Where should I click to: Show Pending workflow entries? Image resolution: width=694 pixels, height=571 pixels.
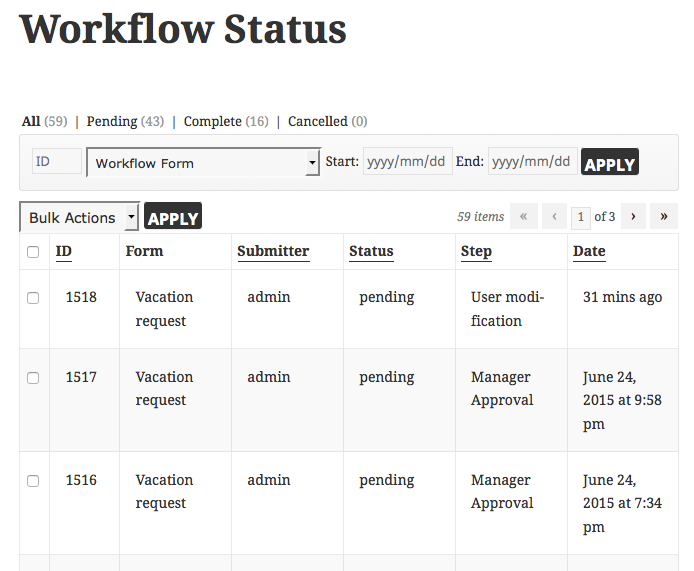point(112,121)
